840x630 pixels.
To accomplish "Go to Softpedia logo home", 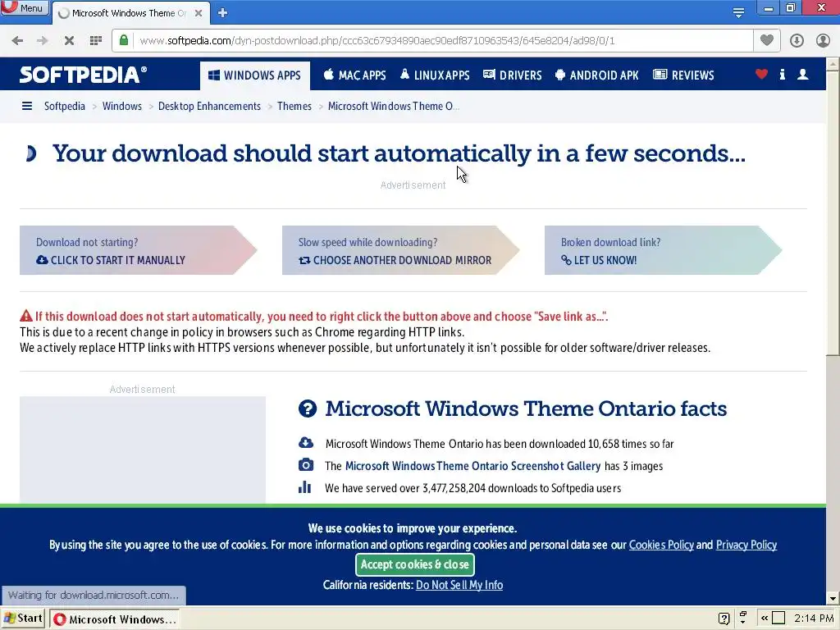I will 83,75.
